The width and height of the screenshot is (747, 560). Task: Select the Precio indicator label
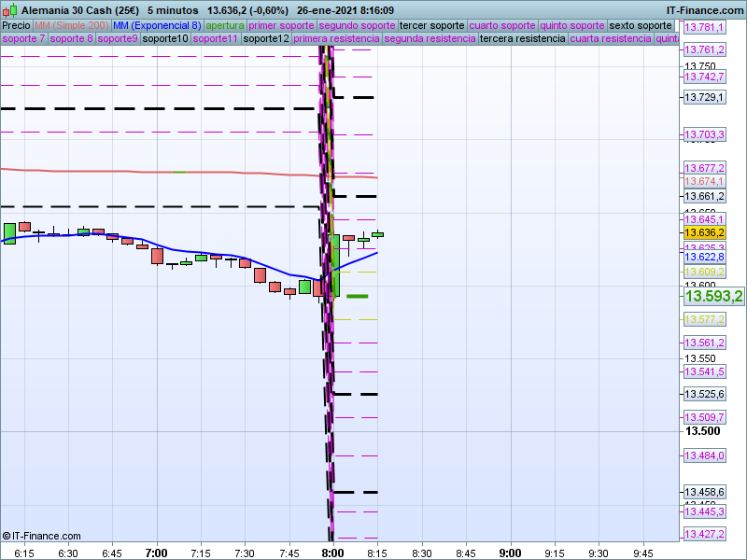coord(16,25)
